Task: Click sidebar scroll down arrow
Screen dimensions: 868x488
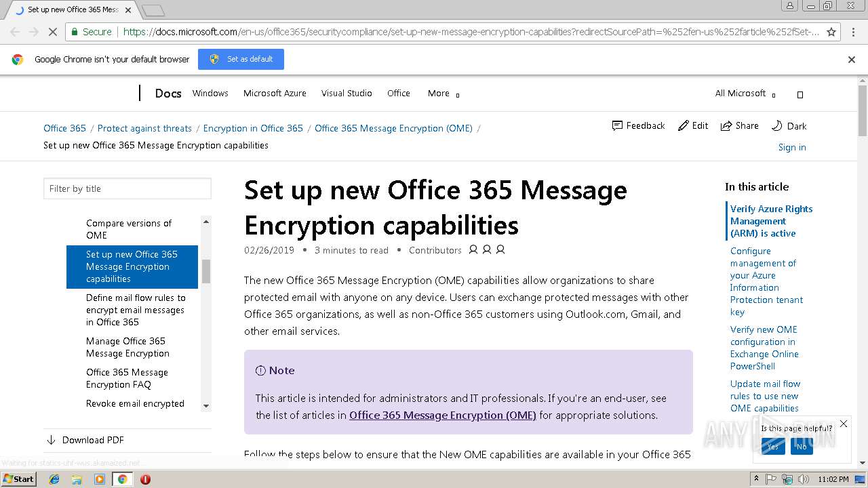Action: pyautogui.click(x=205, y=406)
